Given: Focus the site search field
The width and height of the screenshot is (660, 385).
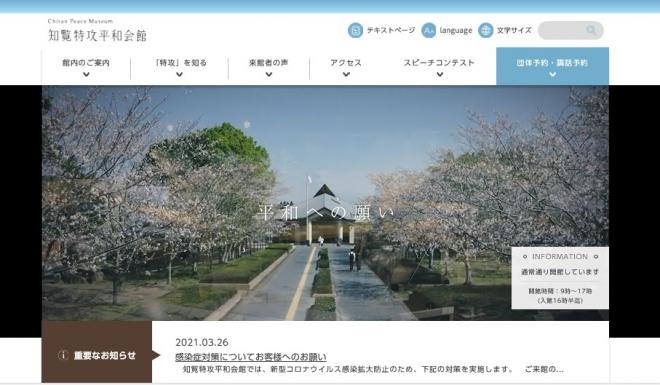Looking at the screenshot, I should (x=570, y=30).
